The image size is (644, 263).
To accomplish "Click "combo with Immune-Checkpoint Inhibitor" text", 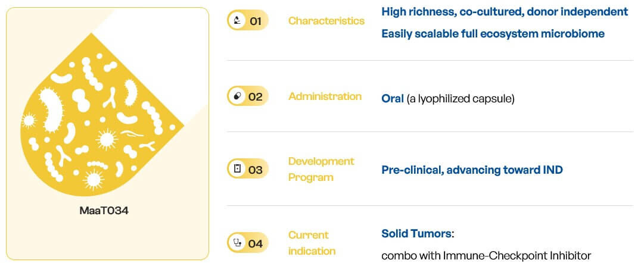I will coord(486,256).
